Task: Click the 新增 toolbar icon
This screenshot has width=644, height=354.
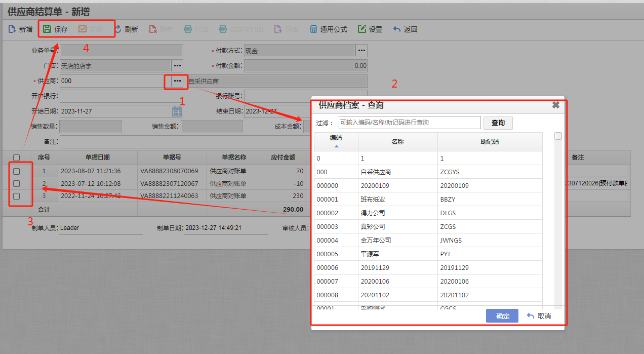Action: click(x=12, y=29)
